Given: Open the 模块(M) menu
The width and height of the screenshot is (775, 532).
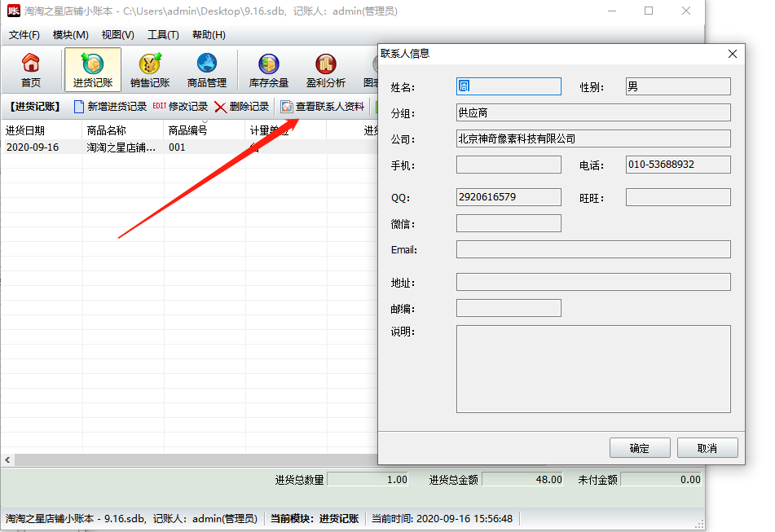Looking at the screenshot, I should pos(71,35).
